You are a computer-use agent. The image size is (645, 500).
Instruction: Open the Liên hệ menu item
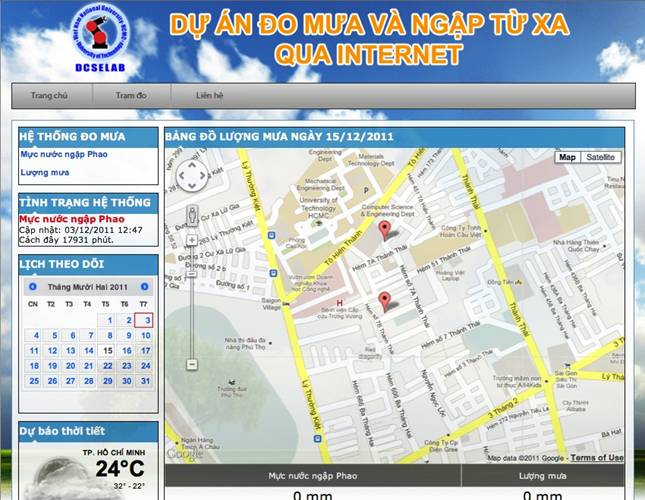(x=210, y=95)
